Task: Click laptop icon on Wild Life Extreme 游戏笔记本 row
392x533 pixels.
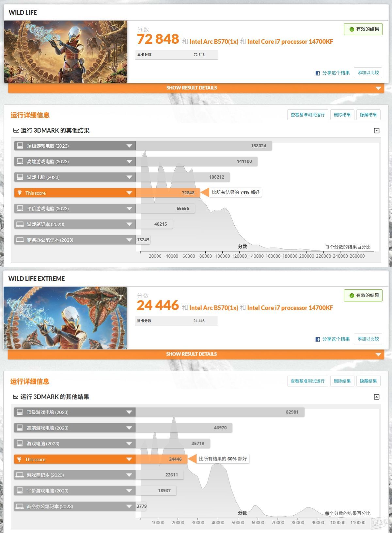Action: coord(20,475)
